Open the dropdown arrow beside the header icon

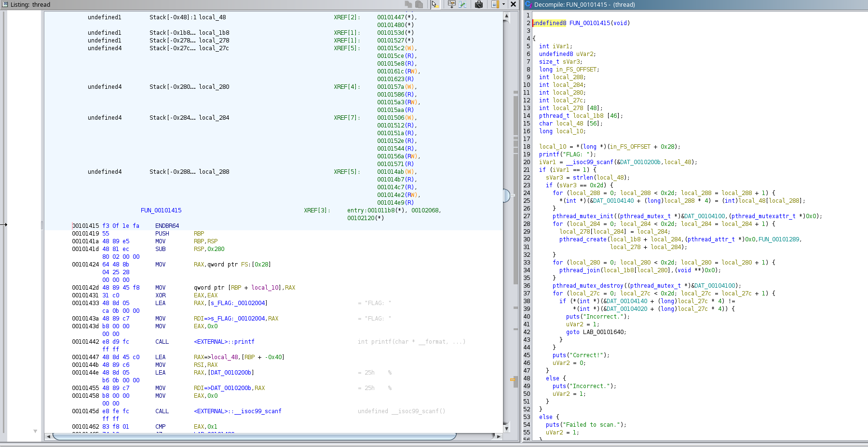pyautogui.click(x=503, y=4)
